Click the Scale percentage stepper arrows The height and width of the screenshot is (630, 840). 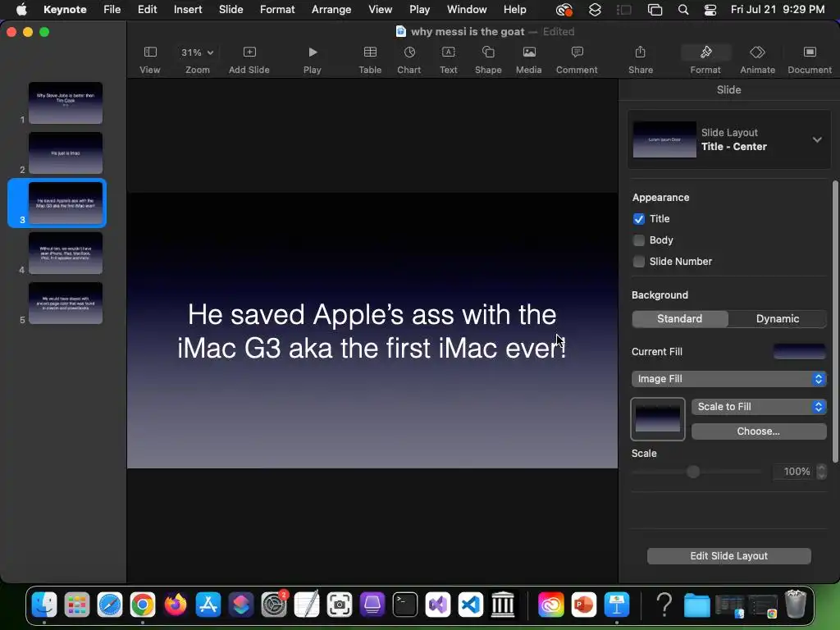click(821, 472)
